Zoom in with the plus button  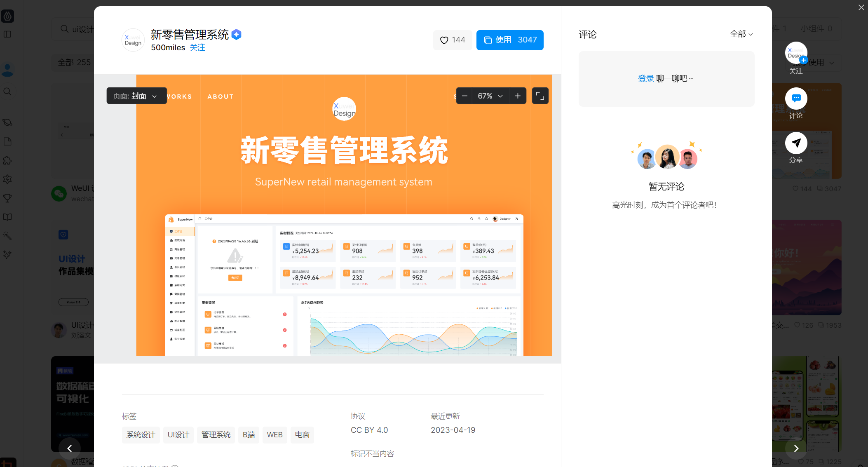tap(518, 96)
